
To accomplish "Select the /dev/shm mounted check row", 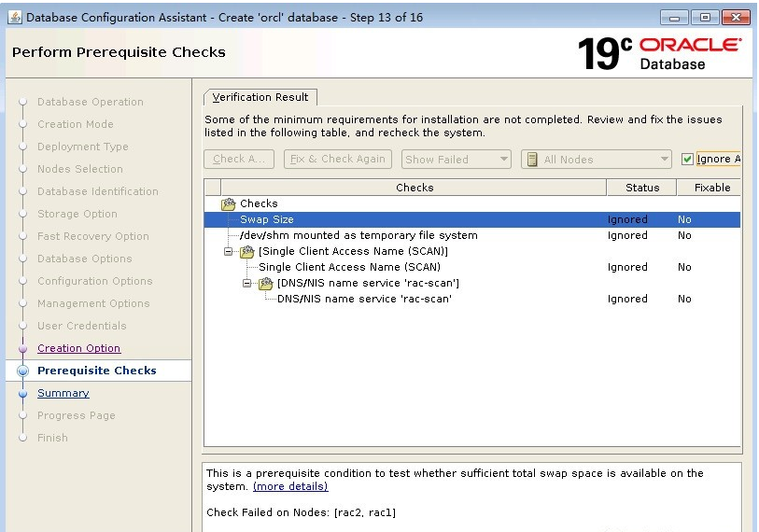I will (358, 235).
